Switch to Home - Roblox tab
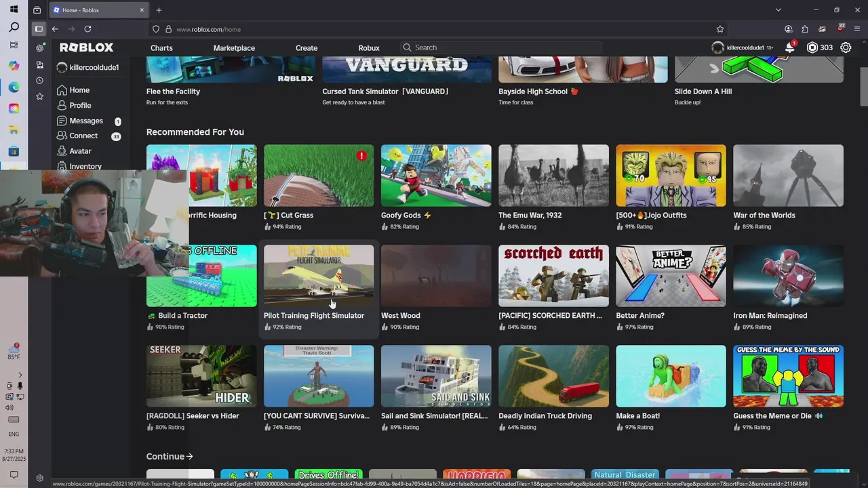This screenshot has height=488, width=868. pos(98,10)
